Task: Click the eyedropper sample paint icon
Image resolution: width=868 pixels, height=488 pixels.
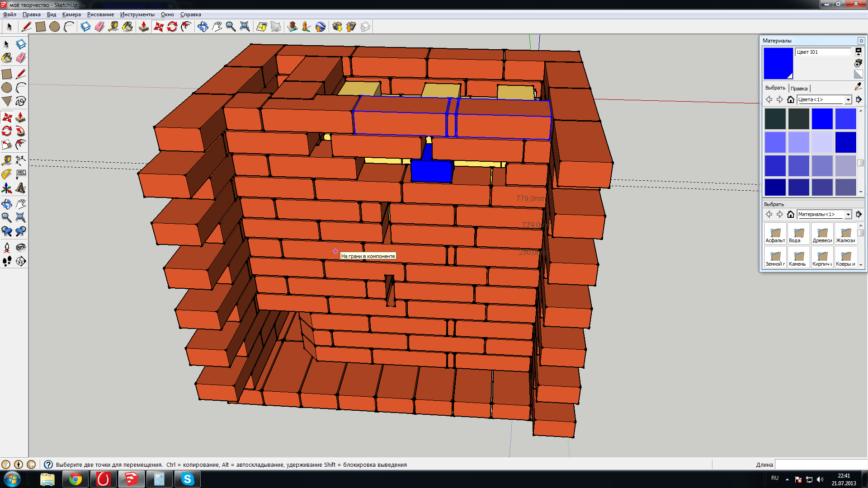Action: pos(858,86)
